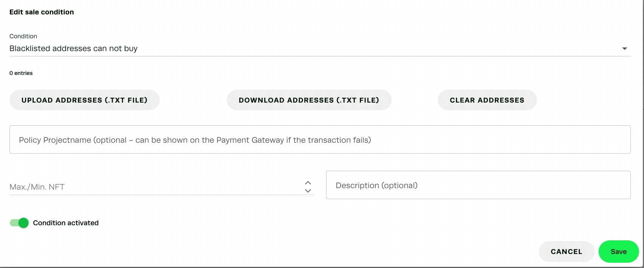Click the underline beneath the Condition selector
The width and height of the screenshot is (644, 268).
pos(320,56)
